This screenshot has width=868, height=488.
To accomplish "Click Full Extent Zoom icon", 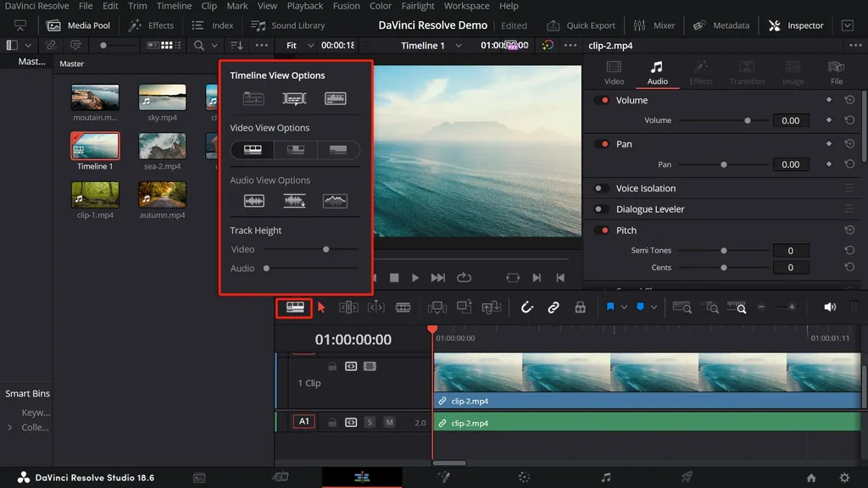I will [x=682, y=308].
